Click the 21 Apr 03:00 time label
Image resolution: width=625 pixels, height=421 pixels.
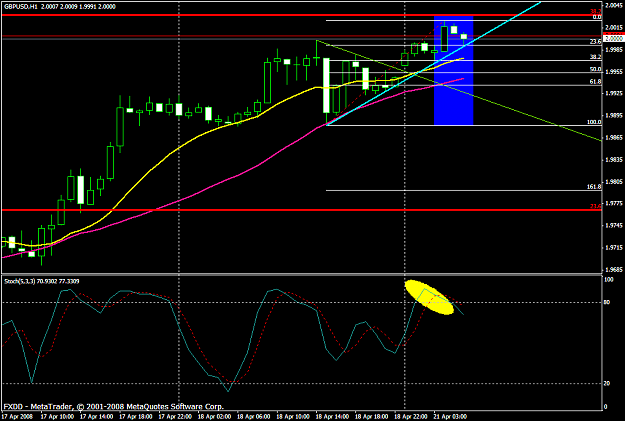[x=450, y=417]
